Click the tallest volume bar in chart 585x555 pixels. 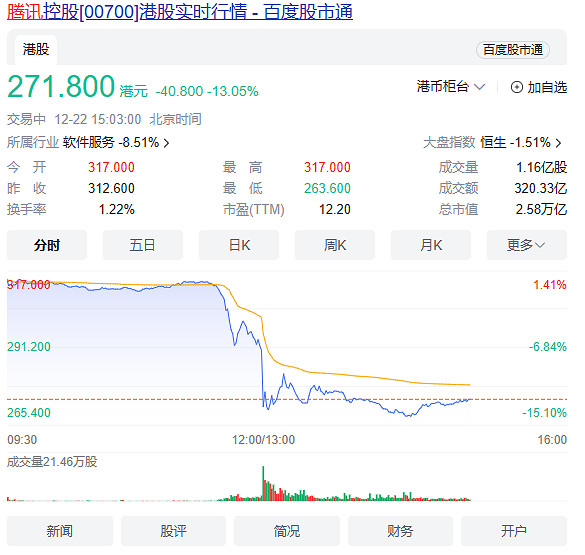(263, 483)
